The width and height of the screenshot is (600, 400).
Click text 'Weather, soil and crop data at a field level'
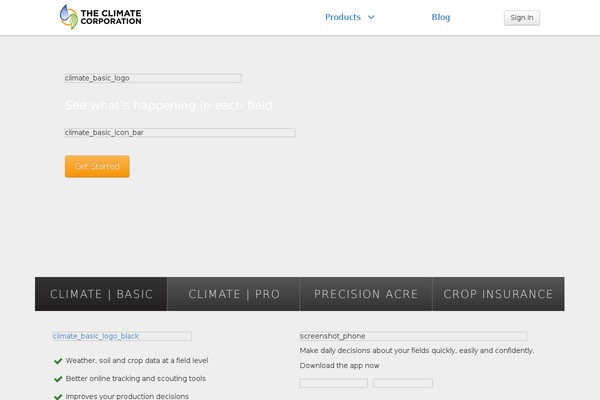(137, 361)
